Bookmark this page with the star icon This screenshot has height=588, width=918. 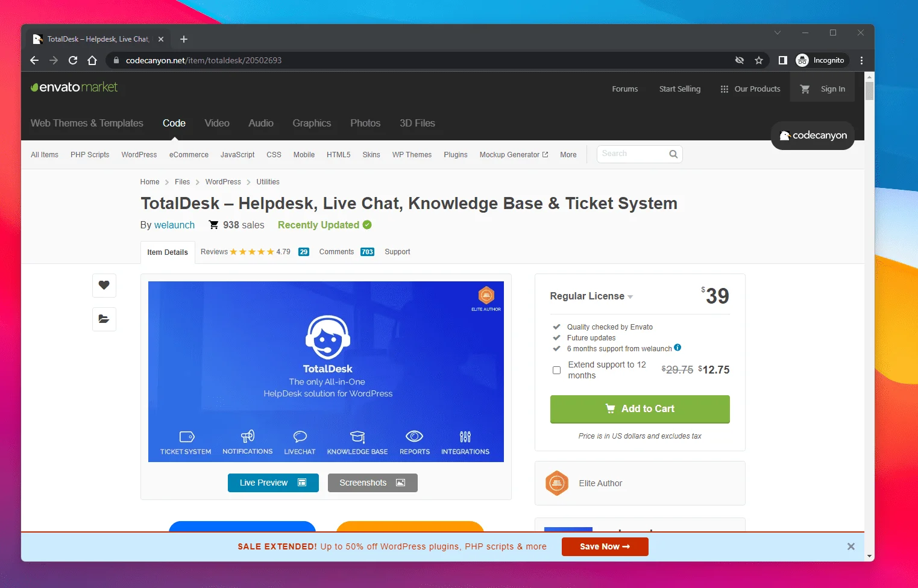click(759, 60)
